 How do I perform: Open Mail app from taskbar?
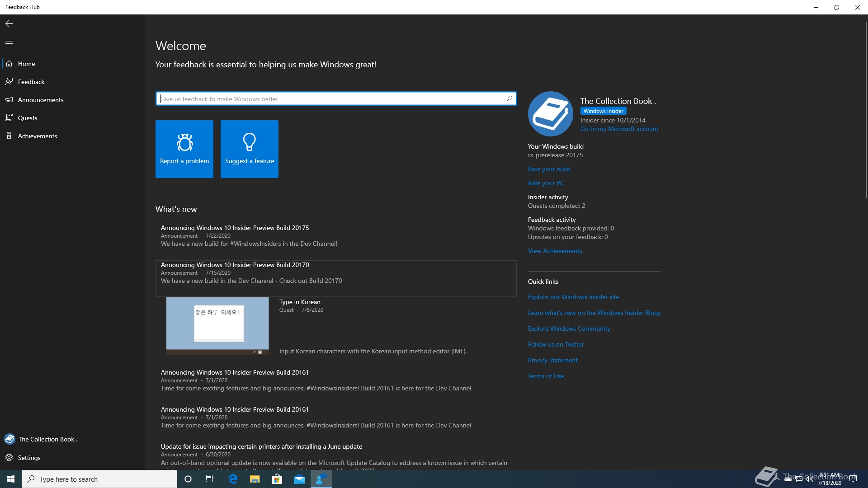299,479
